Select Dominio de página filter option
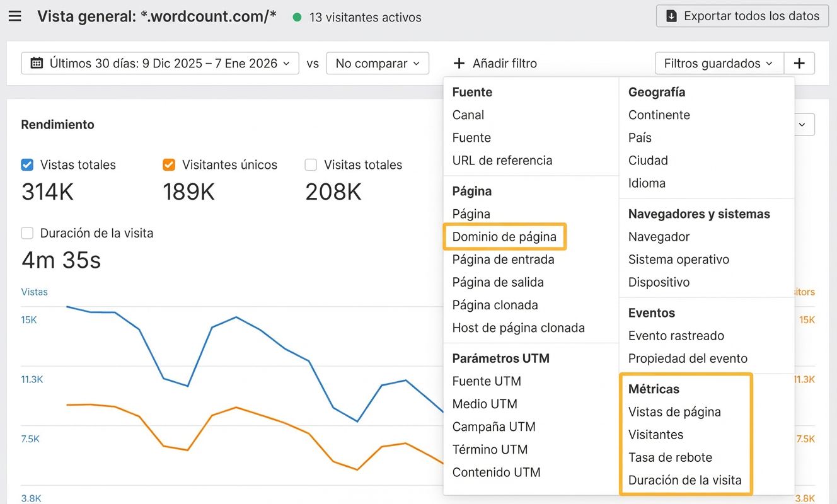This screenshot has height=504, width=837. [x=504, y=237]
